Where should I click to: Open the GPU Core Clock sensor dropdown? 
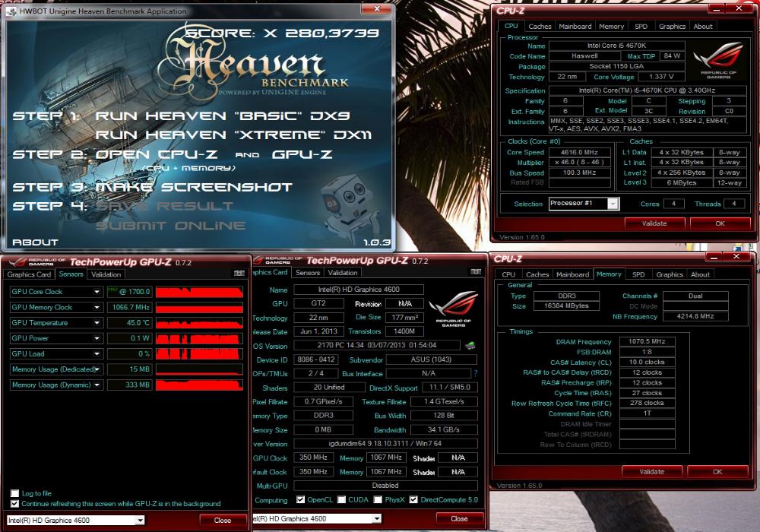[97, 292]
